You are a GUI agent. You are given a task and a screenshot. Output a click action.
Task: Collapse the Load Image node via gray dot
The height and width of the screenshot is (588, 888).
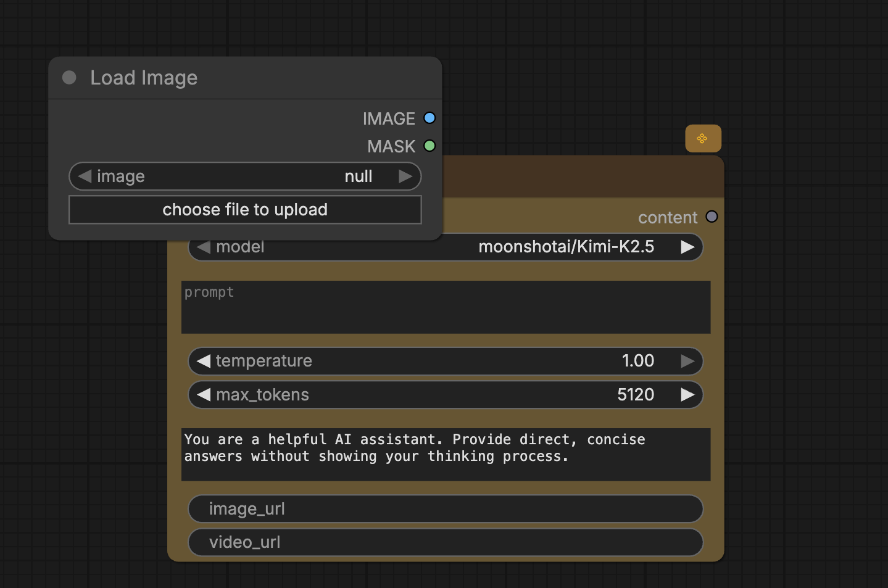click(69, 78)
